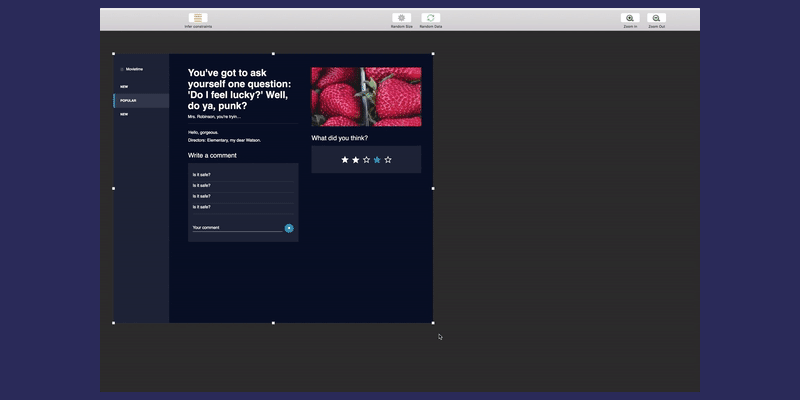This screenshot has width=800, height=400.
Task: Click the bottom-right selection resize handle
Action: [433, 323]
